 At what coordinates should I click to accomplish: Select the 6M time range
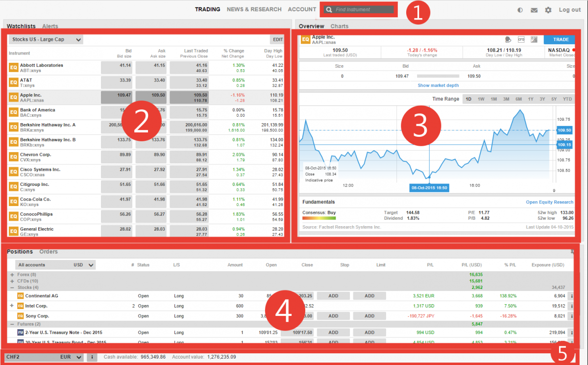[518, 99]
